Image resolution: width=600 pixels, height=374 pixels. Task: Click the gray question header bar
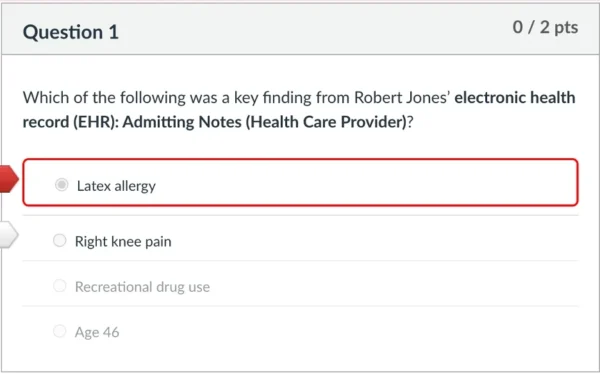point(300,29)
